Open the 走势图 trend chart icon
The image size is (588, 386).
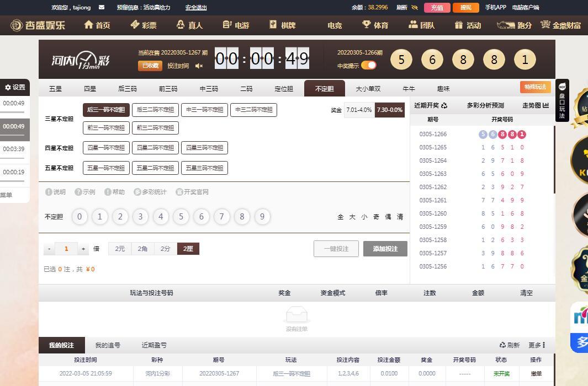pos(545,105)
